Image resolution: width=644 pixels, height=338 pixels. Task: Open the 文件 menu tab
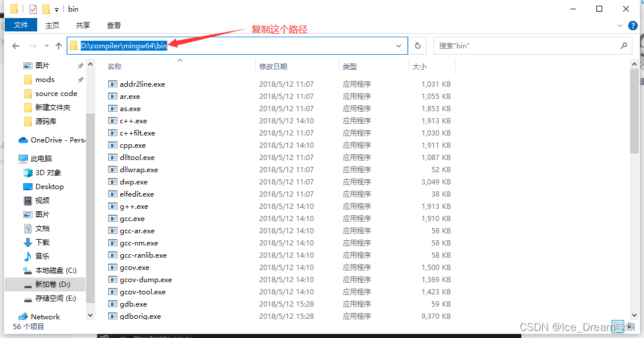click(21, 25)
